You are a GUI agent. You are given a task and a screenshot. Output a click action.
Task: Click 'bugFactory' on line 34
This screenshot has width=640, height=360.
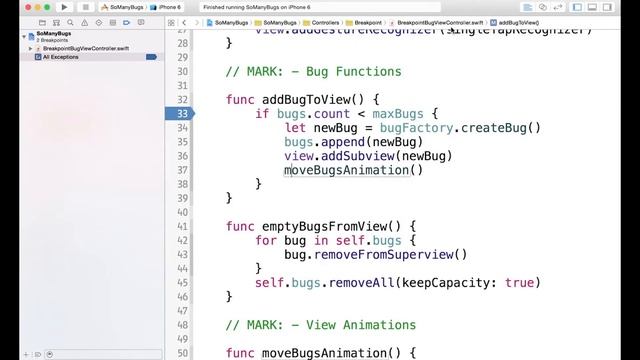[416, 128]
